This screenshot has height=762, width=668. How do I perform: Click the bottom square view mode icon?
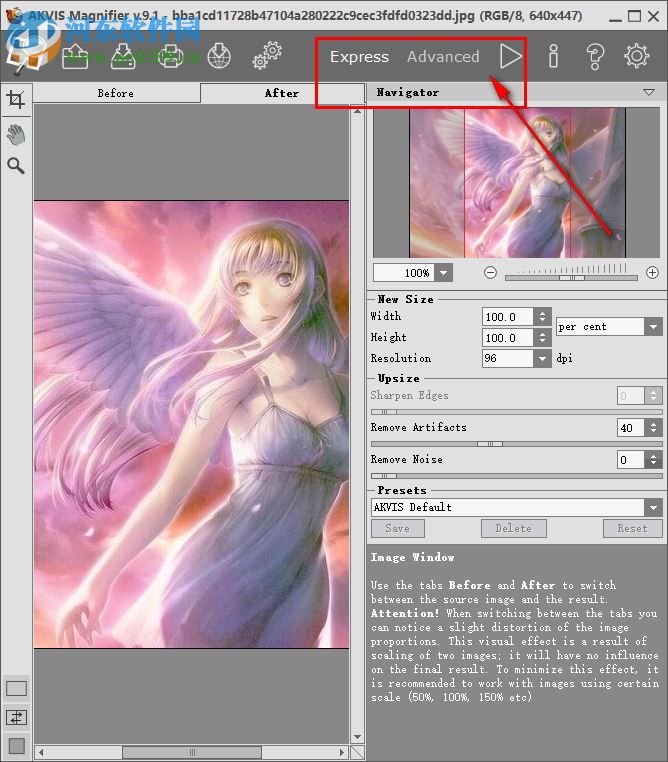17,746
